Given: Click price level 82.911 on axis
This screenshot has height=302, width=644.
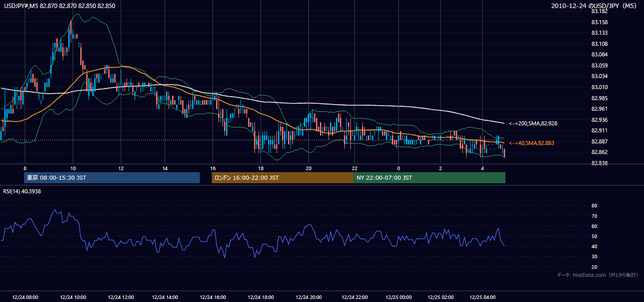Looking at the screenshot, I should tap(600, 130).
